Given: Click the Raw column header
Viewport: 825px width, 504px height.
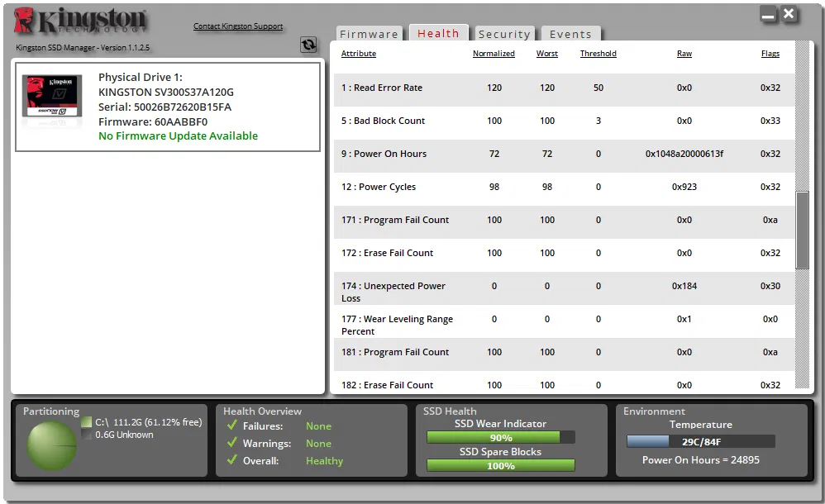Looking at the screenshot, I should pyautogui.click(x=684, y=53).
